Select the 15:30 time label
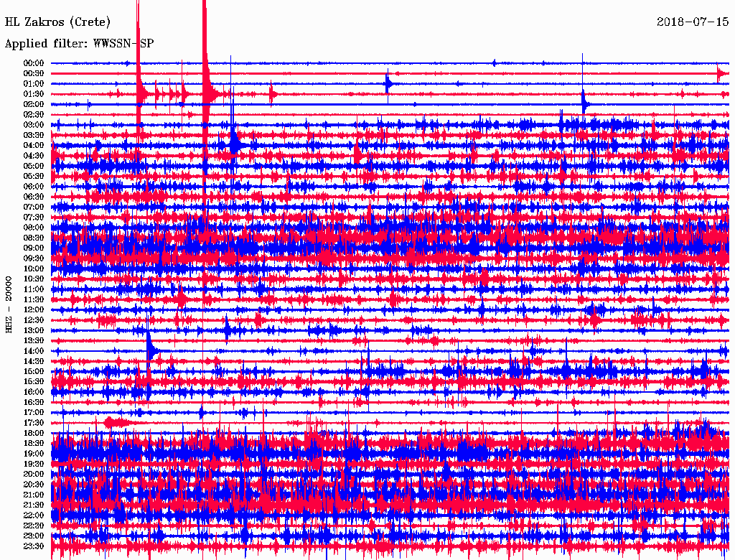The image size is (735, 560). click(34, 382)
